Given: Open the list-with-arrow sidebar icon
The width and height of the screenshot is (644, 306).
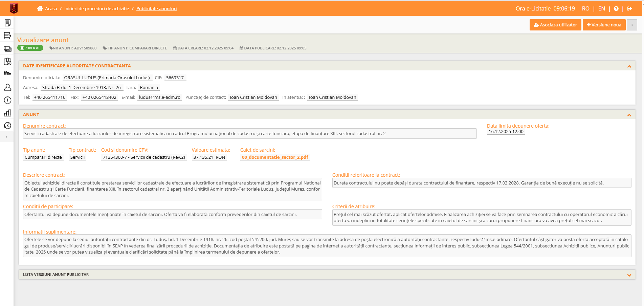Looking at the screenshot, I should click(x=7, y=36).
